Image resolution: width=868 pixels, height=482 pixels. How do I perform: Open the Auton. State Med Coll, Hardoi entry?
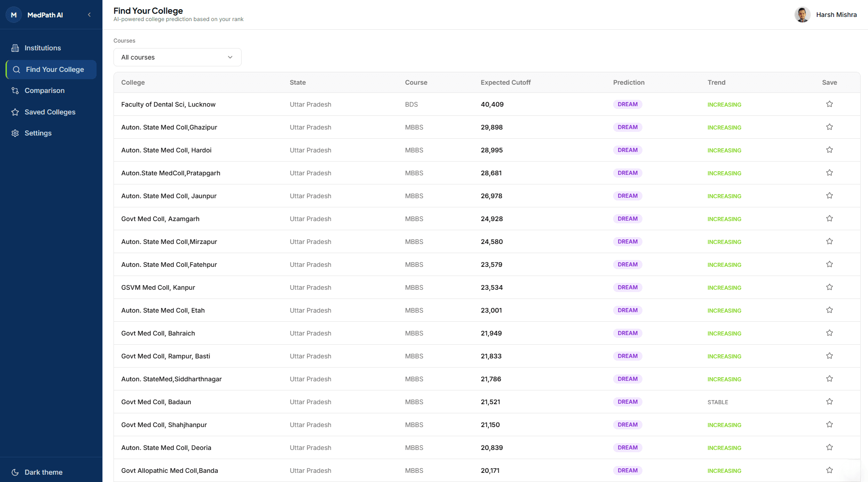click(166, 150)
